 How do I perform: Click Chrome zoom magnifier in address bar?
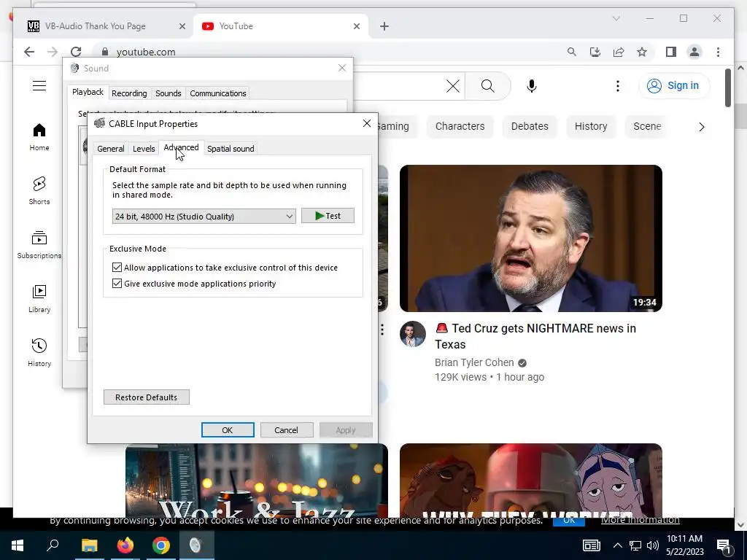[572, 52]
